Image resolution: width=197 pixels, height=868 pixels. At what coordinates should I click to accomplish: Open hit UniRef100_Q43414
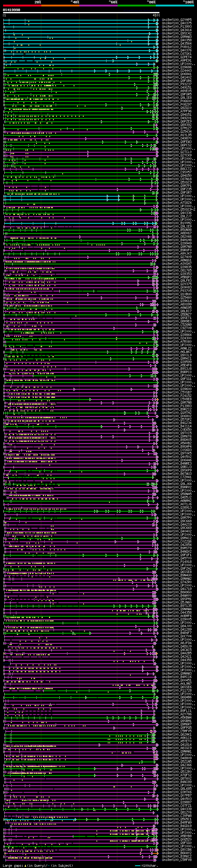click(x=177, y=30)
